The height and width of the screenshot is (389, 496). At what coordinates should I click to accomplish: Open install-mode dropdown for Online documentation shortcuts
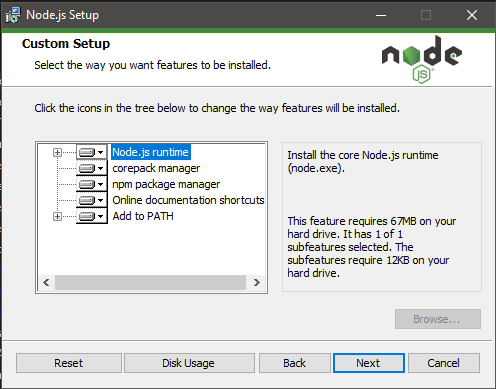coord(92,200)
